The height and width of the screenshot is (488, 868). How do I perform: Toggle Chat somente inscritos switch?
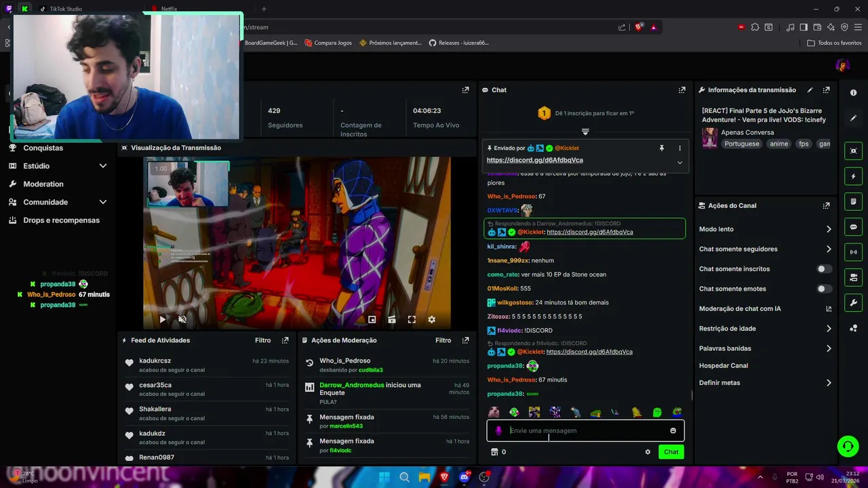824,269
